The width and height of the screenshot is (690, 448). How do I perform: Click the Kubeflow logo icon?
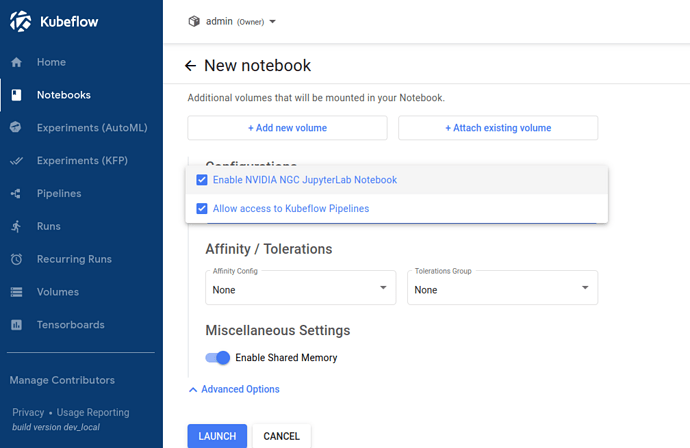pos(20,22)
